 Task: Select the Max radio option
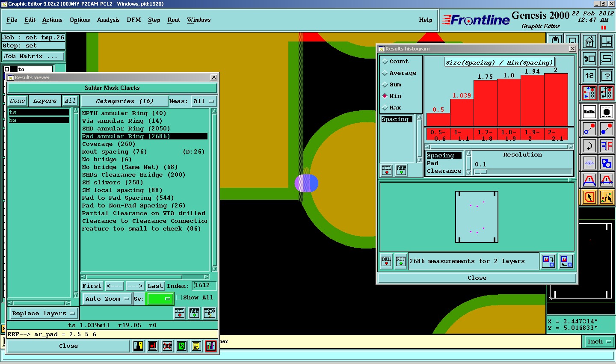pos(391,108)
